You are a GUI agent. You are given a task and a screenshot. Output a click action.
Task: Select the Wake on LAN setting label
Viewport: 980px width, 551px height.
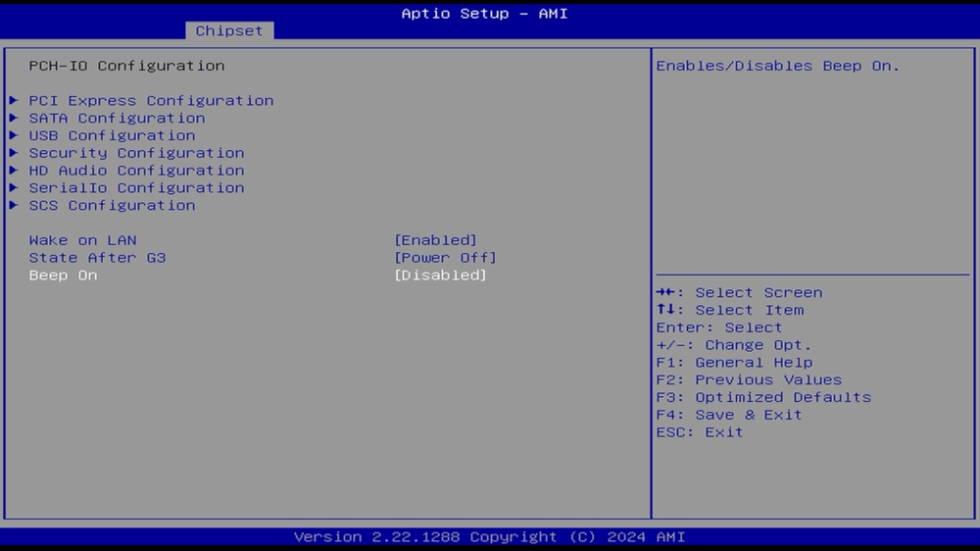click(82, 240)
